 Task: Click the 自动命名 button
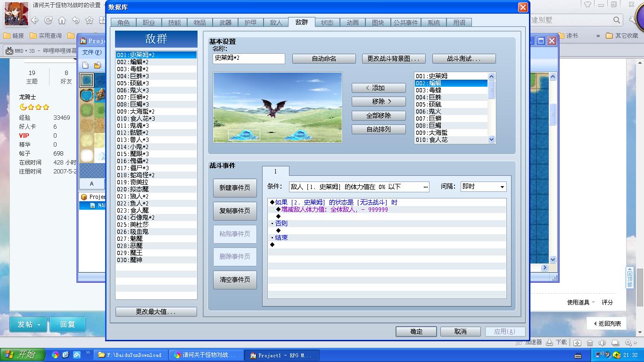(x=324, y=59)
